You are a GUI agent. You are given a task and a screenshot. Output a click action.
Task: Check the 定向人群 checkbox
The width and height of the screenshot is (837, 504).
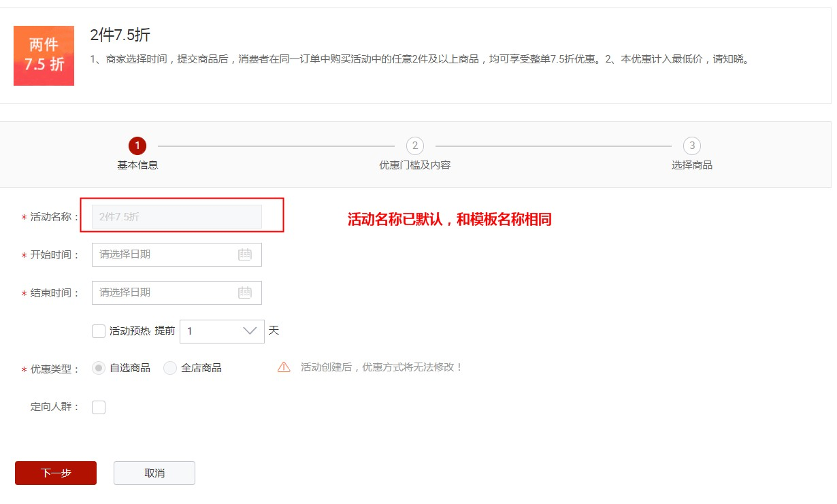98,407
